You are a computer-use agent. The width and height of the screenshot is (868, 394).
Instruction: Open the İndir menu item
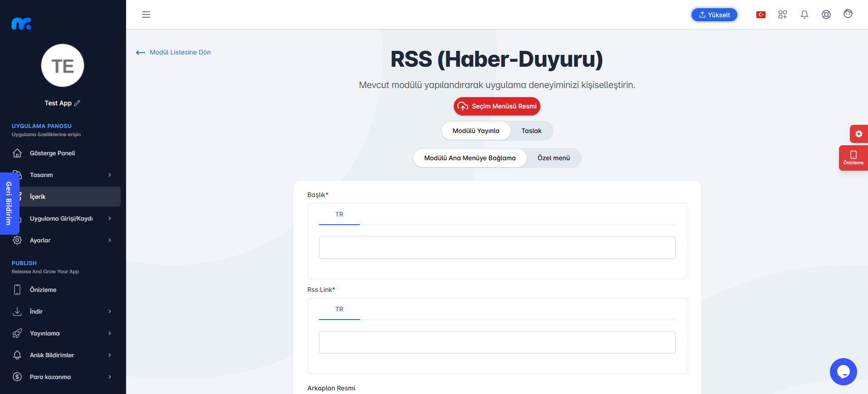pos(63,311)
